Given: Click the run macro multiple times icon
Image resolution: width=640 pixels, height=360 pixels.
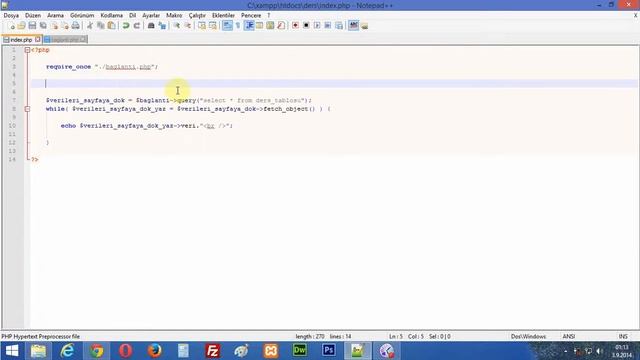Looking at the screenshot, I should [328, 26].
